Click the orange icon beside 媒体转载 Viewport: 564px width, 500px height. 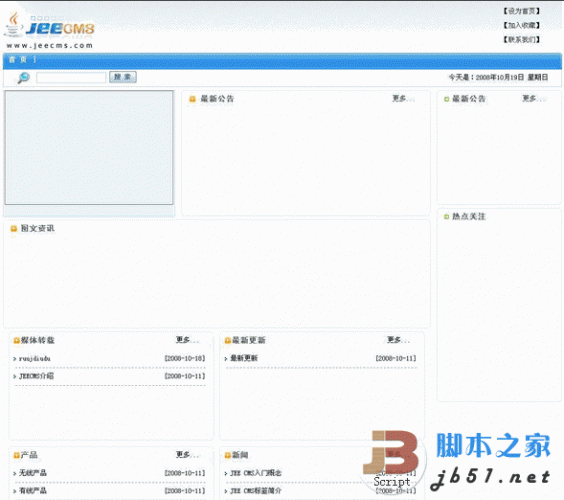(x=16, y=340)
